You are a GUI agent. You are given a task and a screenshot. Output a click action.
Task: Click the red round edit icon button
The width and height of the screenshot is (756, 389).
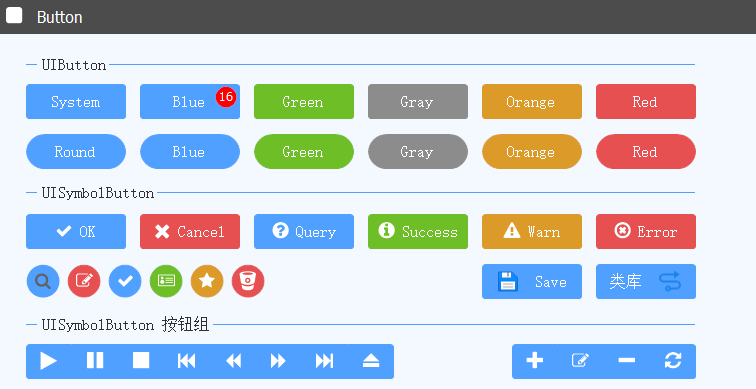point(84,281)
